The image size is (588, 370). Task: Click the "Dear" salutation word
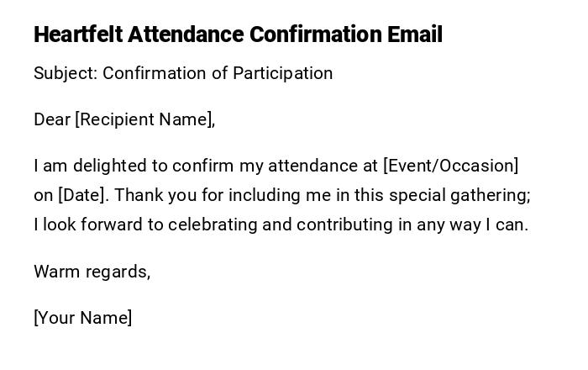point(51,119)
